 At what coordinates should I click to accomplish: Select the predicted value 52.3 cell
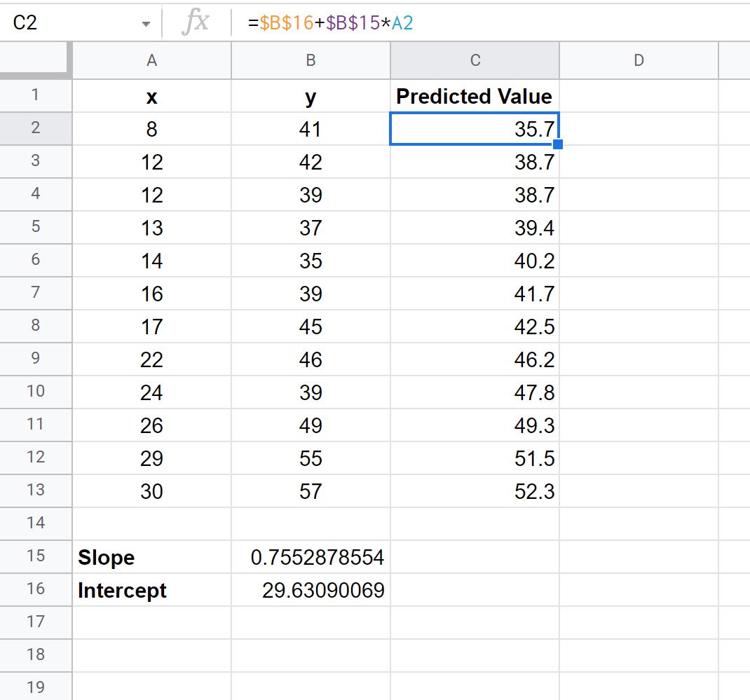pyautogui.click(x=475, y=491)
